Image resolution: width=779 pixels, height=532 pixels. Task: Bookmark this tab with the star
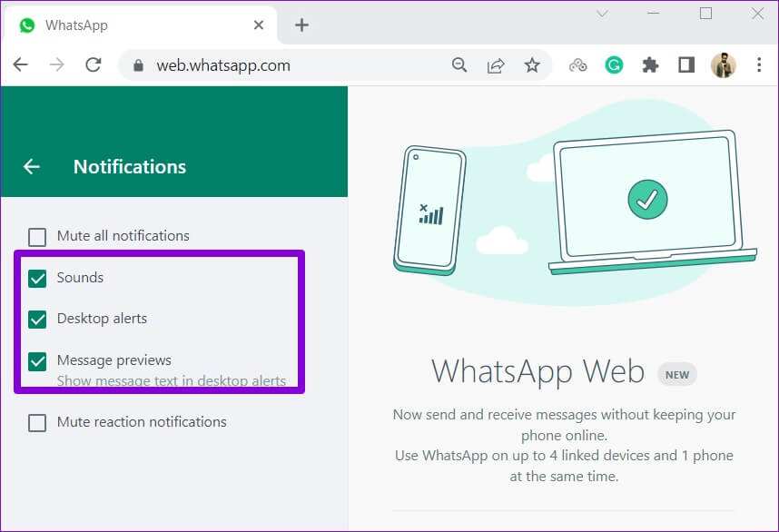[x=532, y=65]
